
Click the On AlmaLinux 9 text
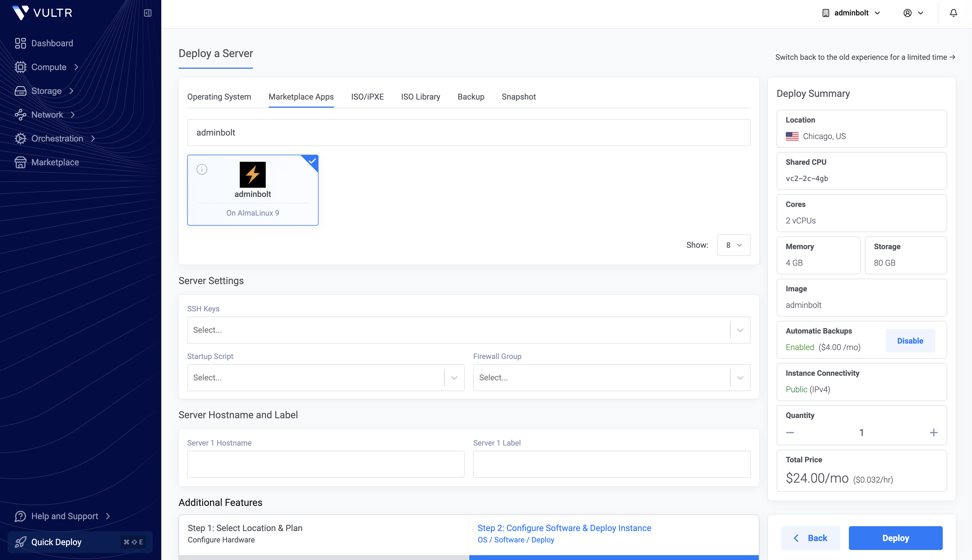[x=253, y=213]
